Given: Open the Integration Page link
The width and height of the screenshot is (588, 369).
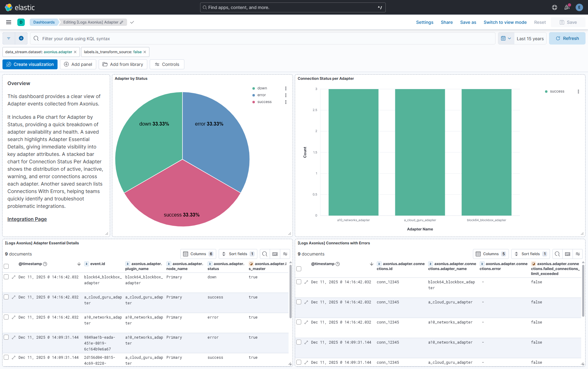Looking at the screenshot, I should [27, 219].
